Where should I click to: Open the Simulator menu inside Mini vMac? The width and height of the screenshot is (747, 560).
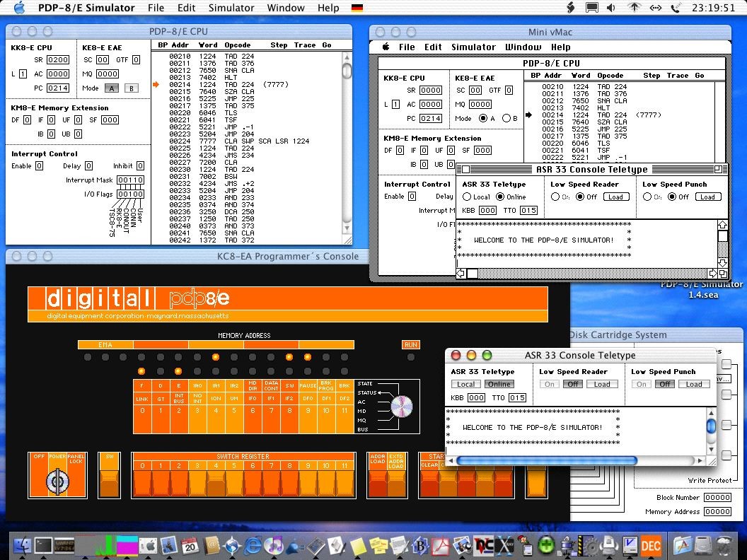473,47
